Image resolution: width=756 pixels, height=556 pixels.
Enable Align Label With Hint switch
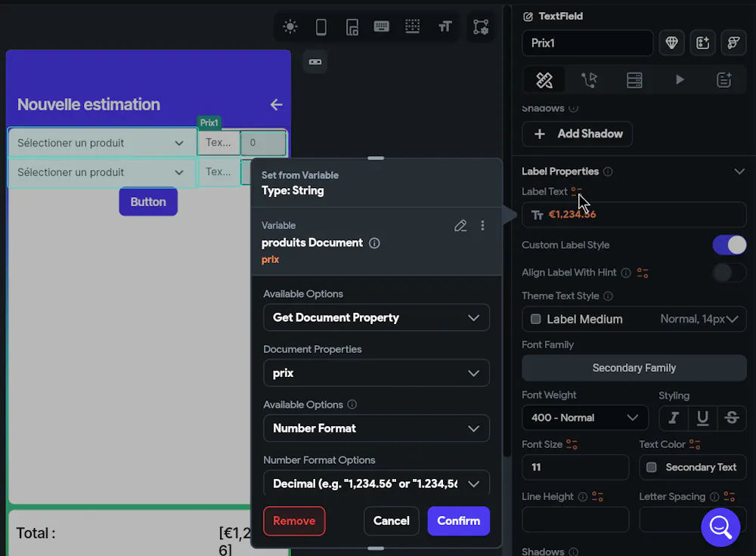[x=730, y=273]
